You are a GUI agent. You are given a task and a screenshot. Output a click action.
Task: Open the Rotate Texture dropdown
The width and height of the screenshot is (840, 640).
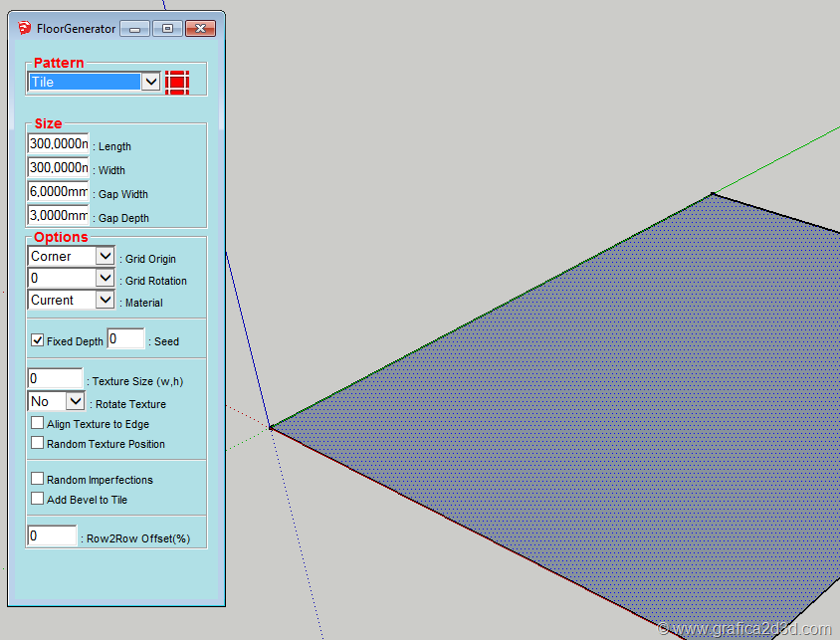pyautogui.click(x=76, y=401)
